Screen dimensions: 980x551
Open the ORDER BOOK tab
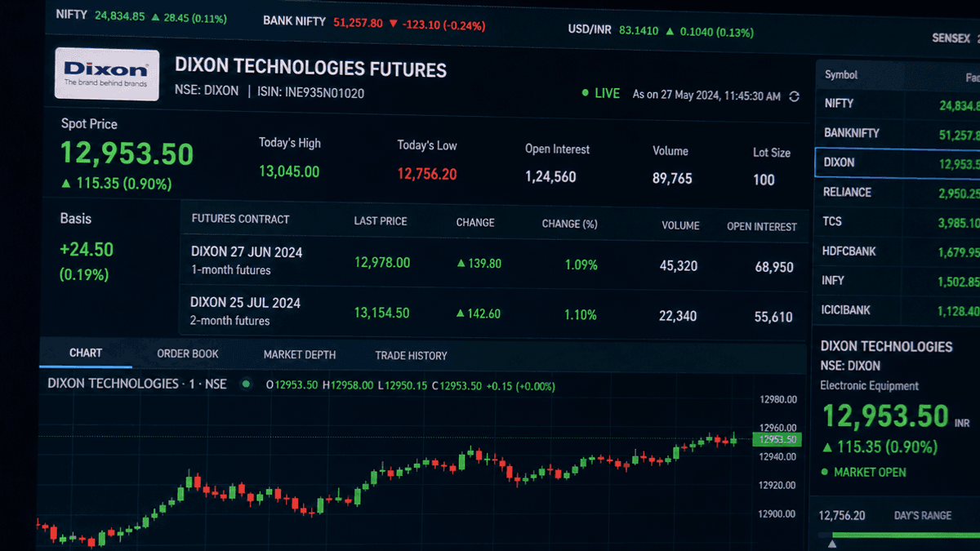pos(188,354)
